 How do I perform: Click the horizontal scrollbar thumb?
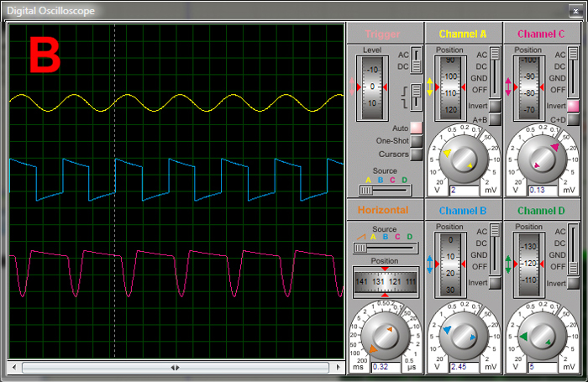175,368
